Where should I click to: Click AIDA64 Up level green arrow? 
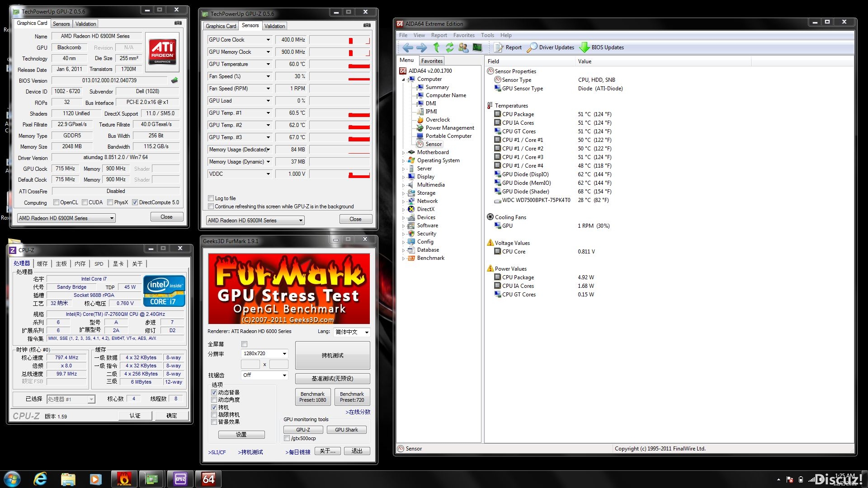(436, 47)
